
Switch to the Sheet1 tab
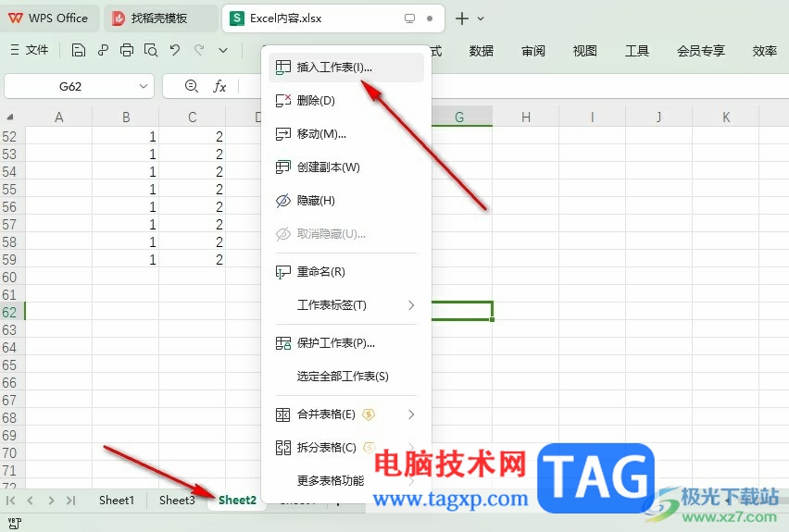[x=117, y=501]
